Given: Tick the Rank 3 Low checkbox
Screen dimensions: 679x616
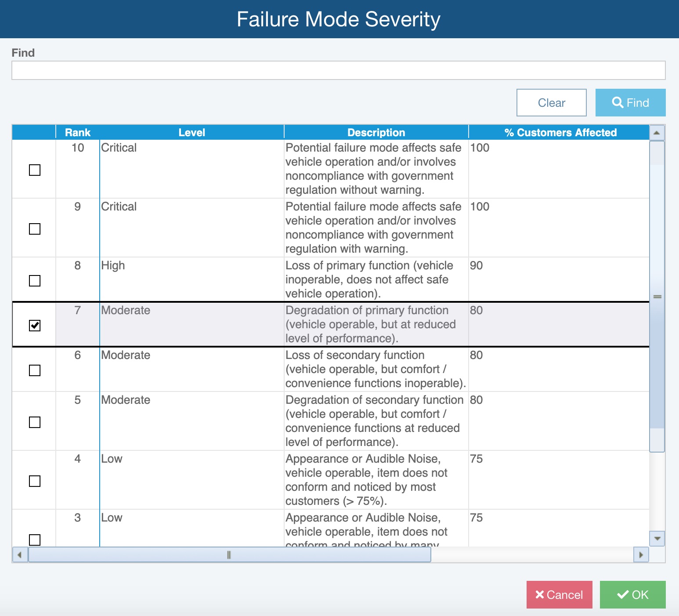Looking at the screenshot, I should click(35, 539).
